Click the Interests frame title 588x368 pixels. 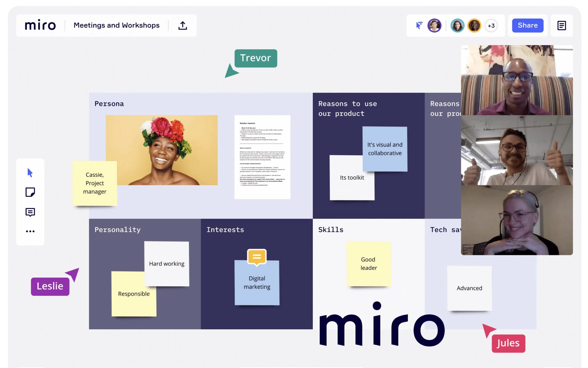(225, 230)
